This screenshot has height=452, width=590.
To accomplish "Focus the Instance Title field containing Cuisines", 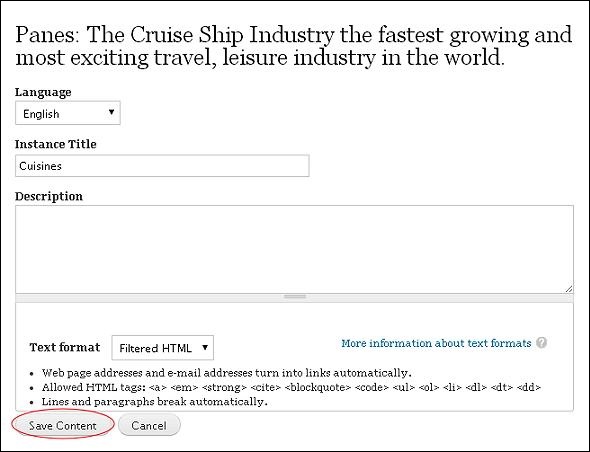I will point(162,166).
